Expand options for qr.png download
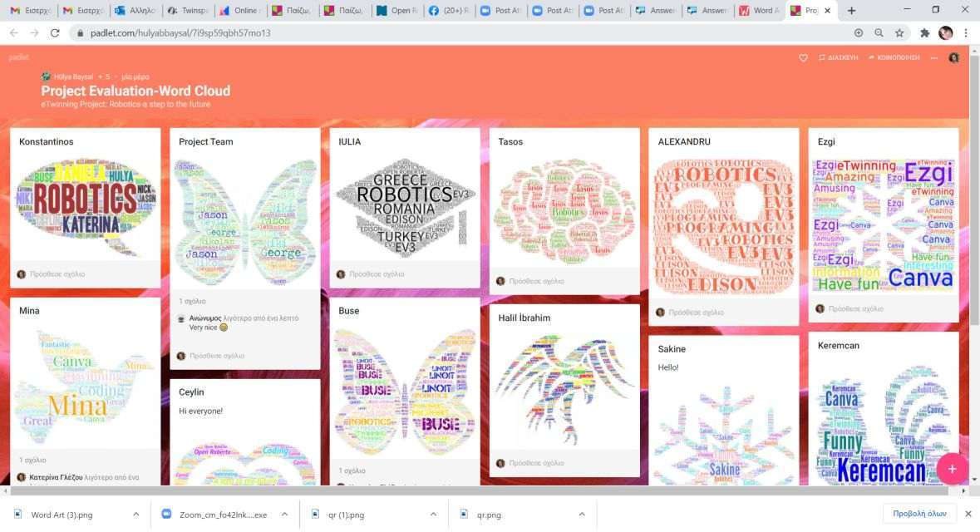Screen dimensions: 980x532 (582, 514)
